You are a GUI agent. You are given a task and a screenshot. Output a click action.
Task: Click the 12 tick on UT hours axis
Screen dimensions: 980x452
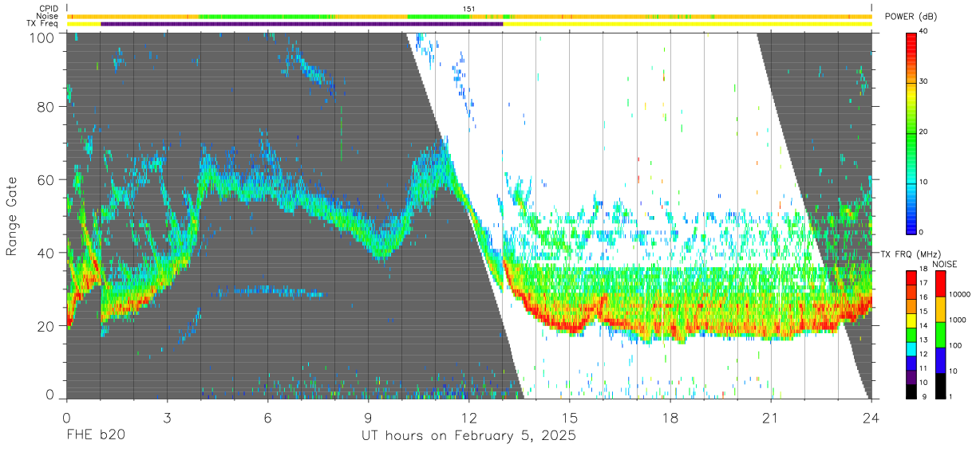[x=469, y=418]
